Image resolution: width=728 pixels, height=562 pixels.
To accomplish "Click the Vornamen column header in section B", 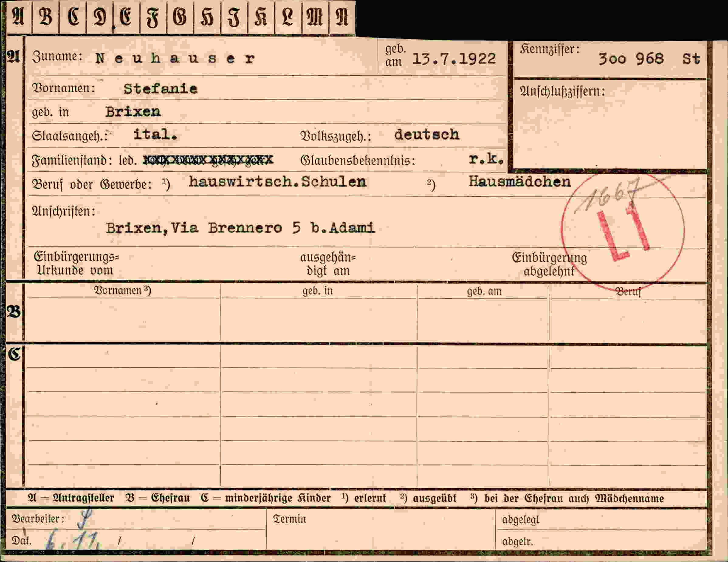I will coord(123,291).
